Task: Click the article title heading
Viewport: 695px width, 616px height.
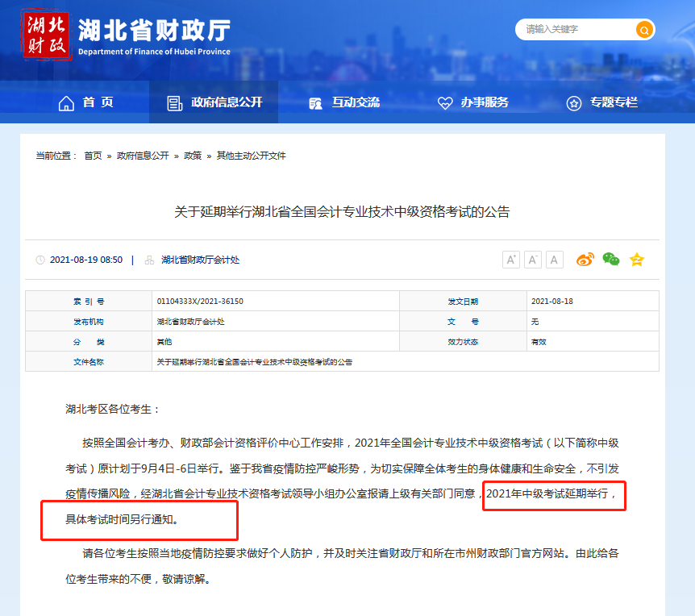Action: [343, 212]
